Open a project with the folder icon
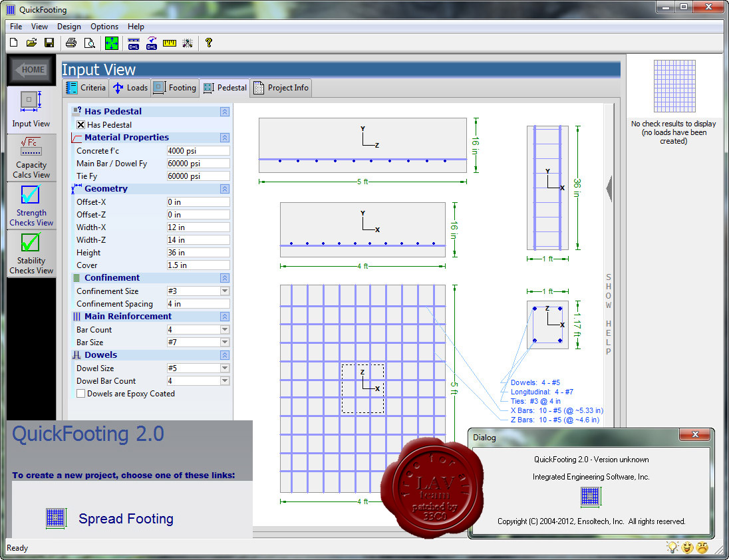This screenshot has width=729, height=560. 32,43
